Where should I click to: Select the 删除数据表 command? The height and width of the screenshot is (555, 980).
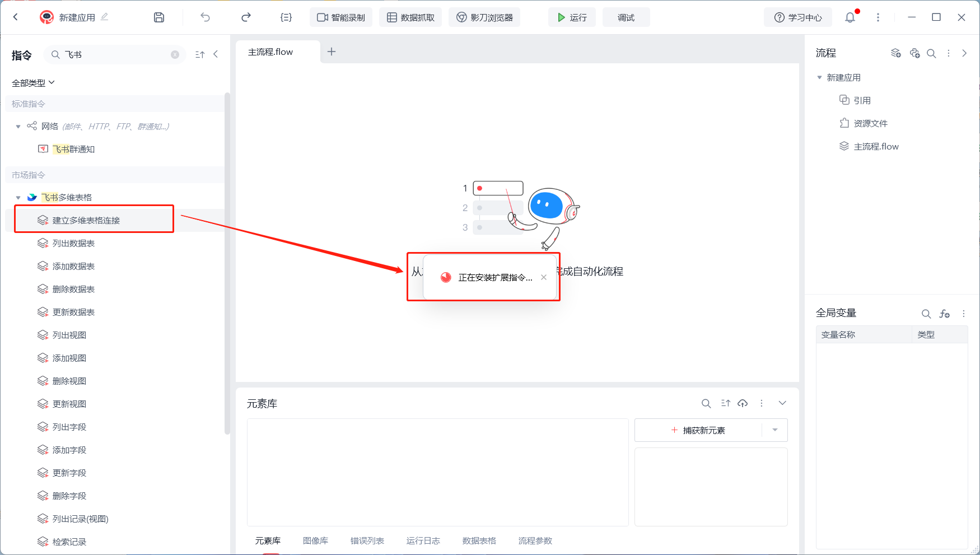73,289
